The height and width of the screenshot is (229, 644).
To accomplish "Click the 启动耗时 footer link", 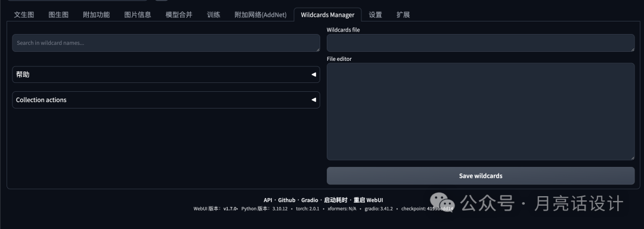I will [x=336, y=200].
